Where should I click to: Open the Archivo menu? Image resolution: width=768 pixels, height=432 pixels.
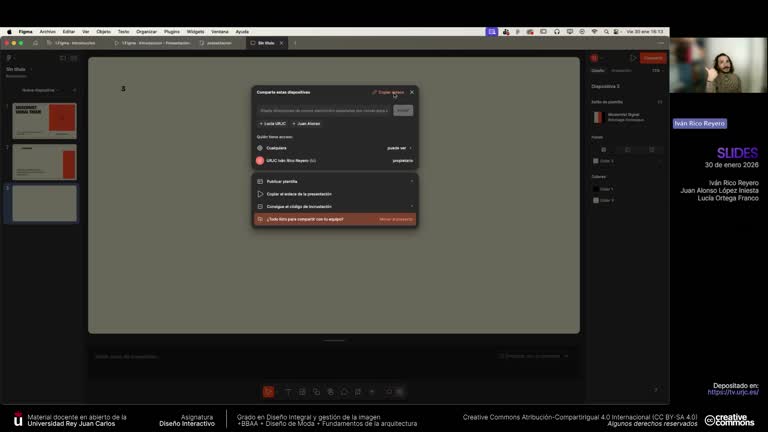point(48,31)
